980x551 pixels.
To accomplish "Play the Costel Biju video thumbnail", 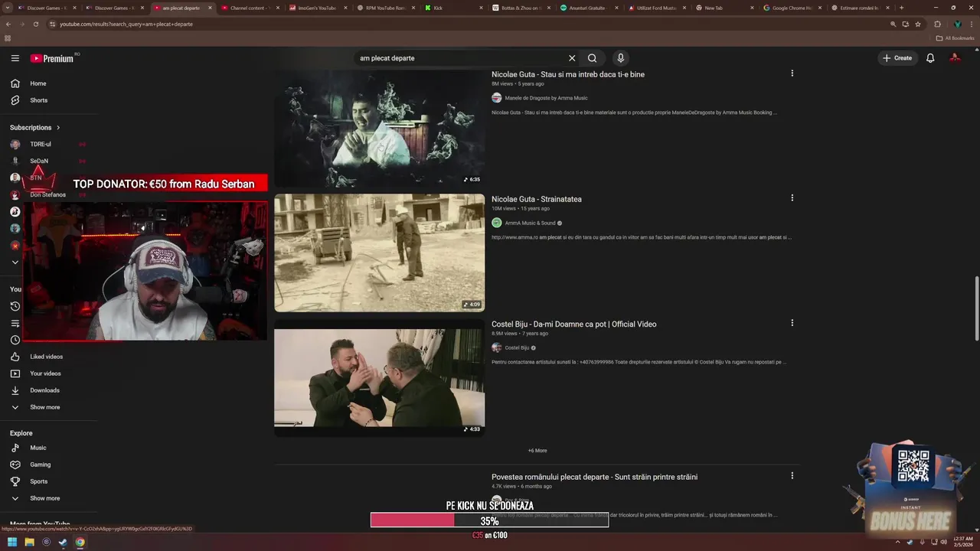I will 380,378.
